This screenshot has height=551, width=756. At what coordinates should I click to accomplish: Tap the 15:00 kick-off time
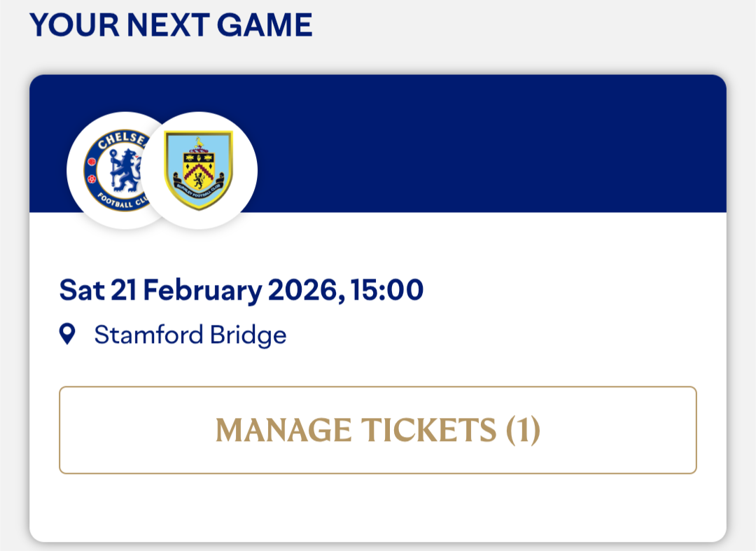click(x=386, y=290)
